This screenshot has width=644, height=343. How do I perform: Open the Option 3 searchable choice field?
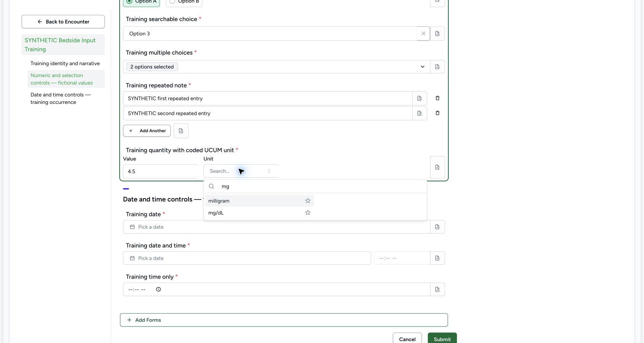click(270, 34)
